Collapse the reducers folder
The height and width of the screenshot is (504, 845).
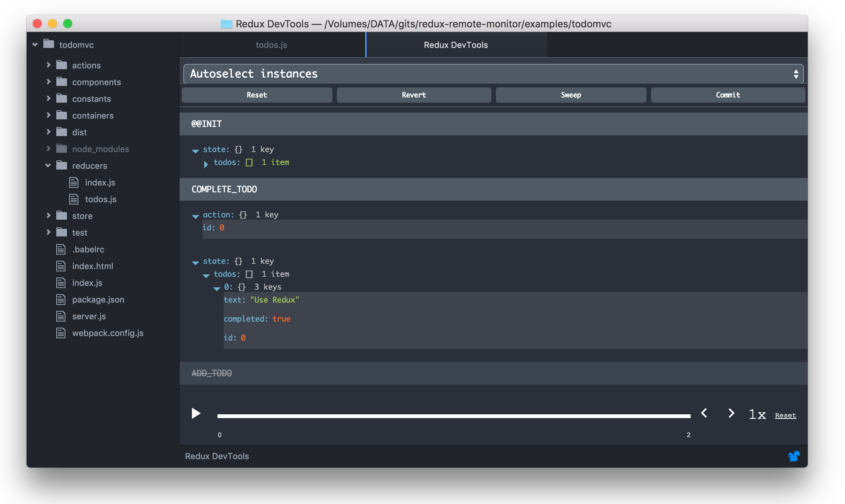click(x=48, y=166)
